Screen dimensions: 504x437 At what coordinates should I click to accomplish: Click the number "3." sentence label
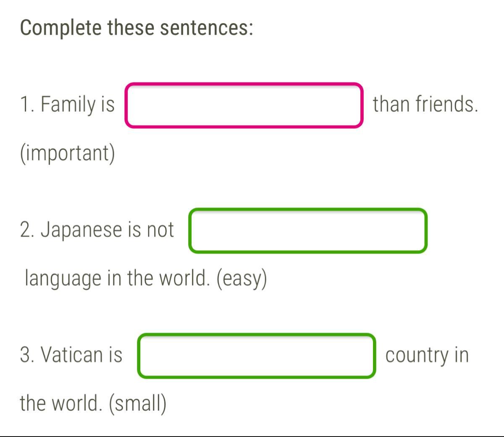[27, 354]
